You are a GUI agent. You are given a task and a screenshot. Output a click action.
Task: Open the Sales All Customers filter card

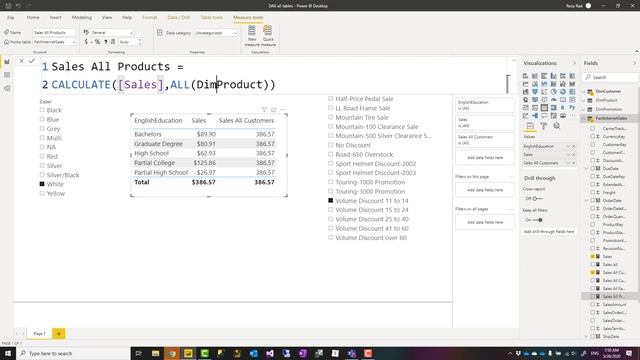pos(485,140)
